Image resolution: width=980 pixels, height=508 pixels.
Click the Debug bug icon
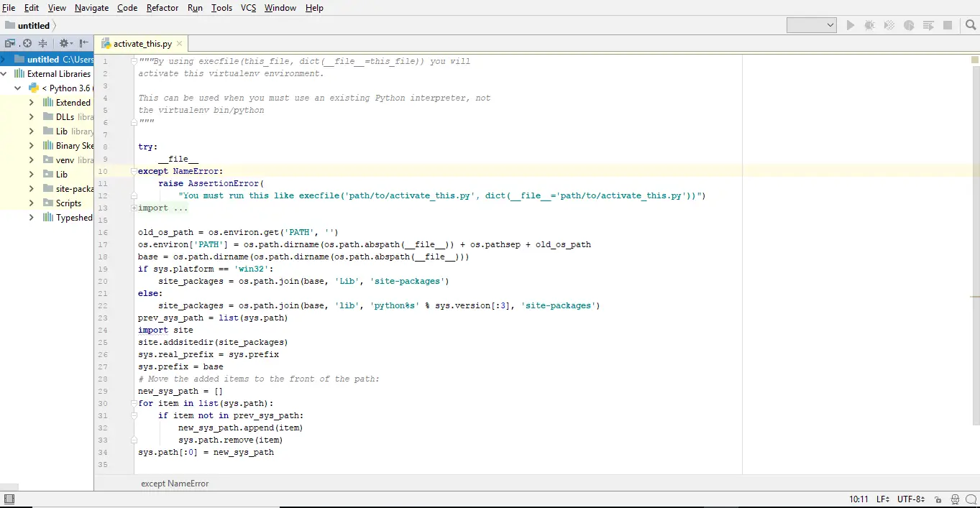869,25
